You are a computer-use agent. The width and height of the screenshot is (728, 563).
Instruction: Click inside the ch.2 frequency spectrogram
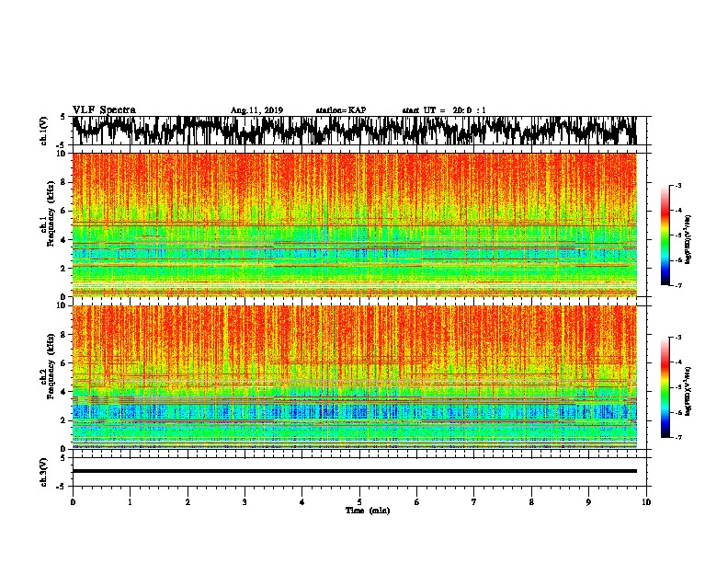coord(354,377)
